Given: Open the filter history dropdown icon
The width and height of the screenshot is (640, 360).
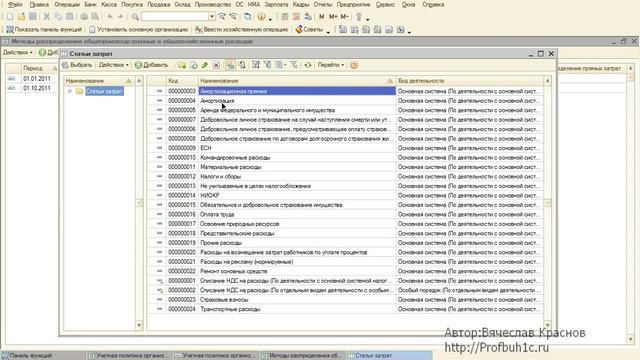Looking at the screenshot, I should coord(280,65).
